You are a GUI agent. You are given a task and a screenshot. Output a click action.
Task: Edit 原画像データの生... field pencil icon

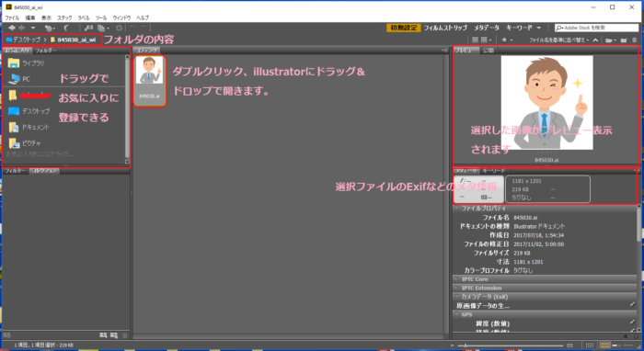[633, 305]
